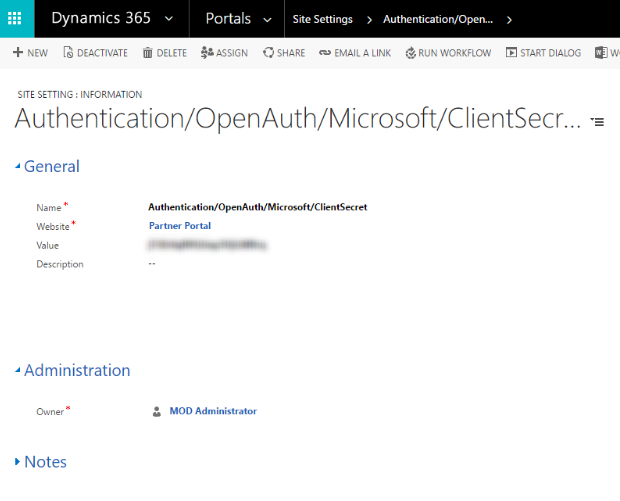Open the Dynamics 365 dropdown chevron

tap(167, 19)
